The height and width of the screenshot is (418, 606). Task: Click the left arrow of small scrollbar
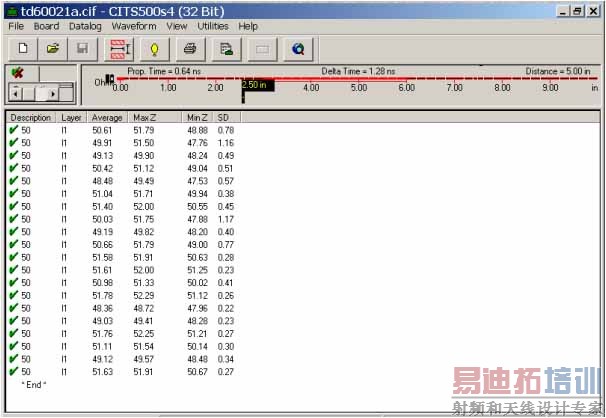pos(15,94)
